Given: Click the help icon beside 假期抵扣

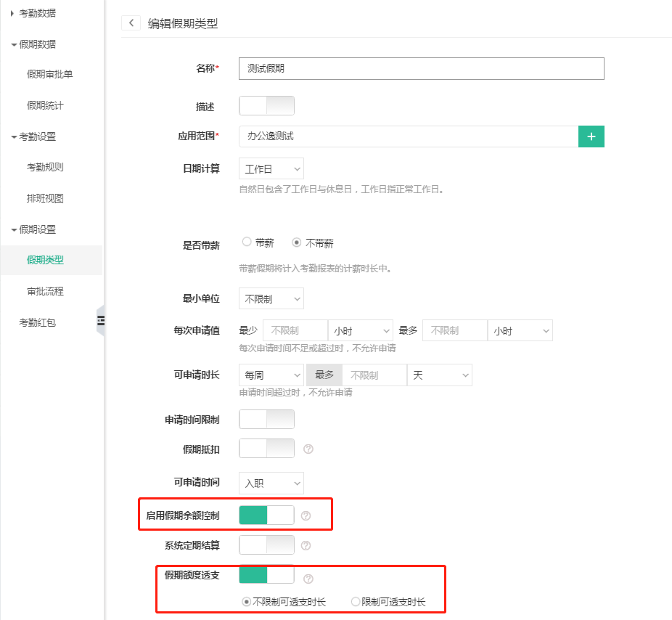Looking at the screenshot, I should [308, 449].
